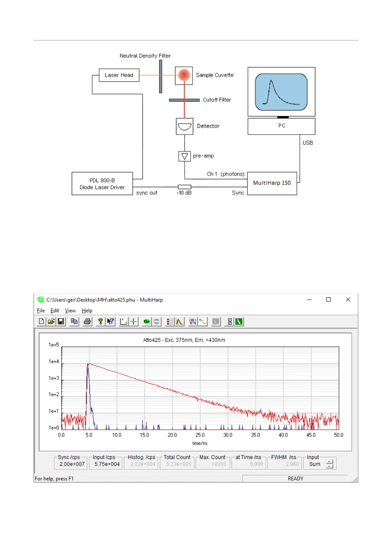Open the Edit menu

point(55,311)
